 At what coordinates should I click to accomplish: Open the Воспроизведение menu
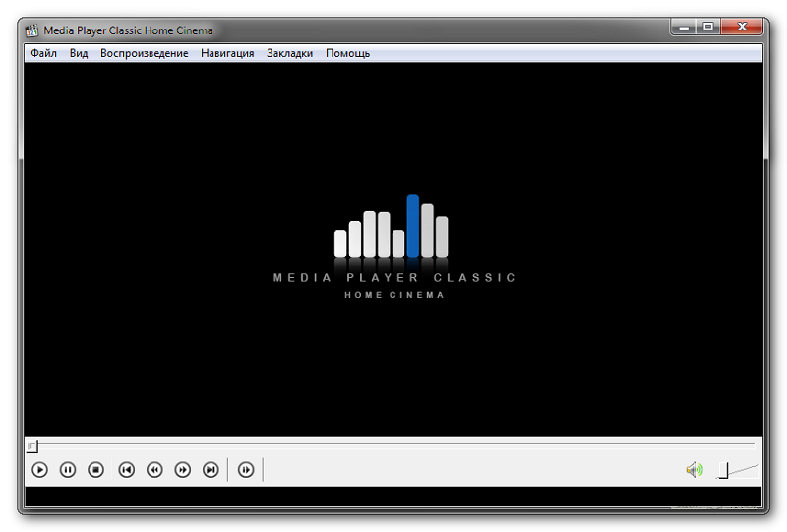pyautogui.click(x=144, y=53)
